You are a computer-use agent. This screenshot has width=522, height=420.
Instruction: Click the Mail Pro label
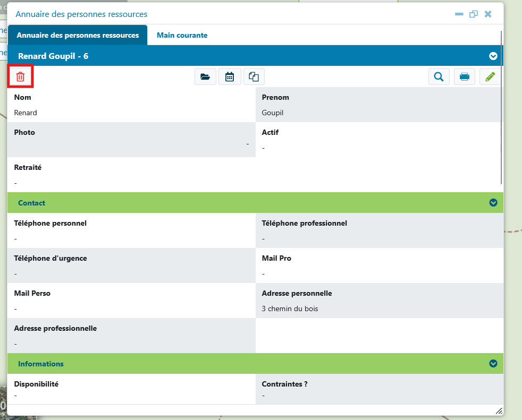pos(276,258)
